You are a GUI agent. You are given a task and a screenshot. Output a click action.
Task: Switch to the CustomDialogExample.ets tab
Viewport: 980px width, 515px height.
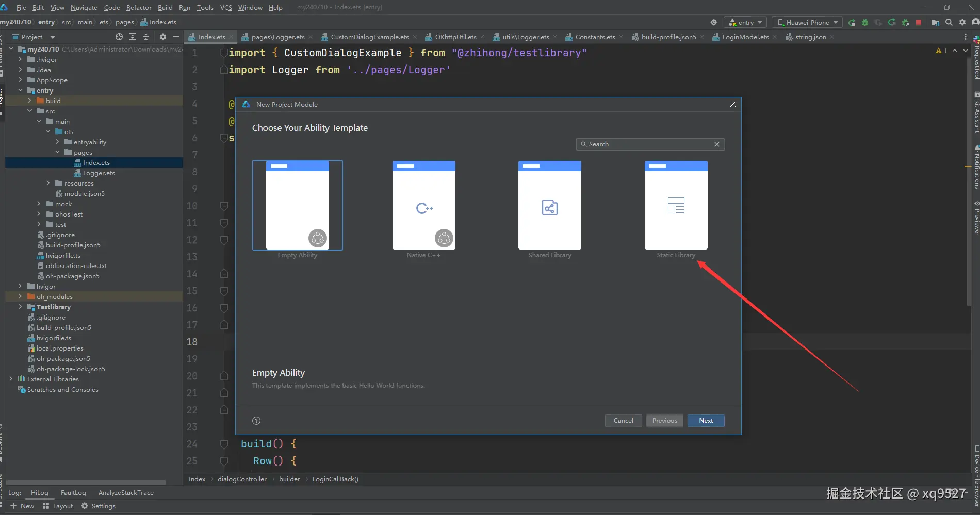[369, 37]
